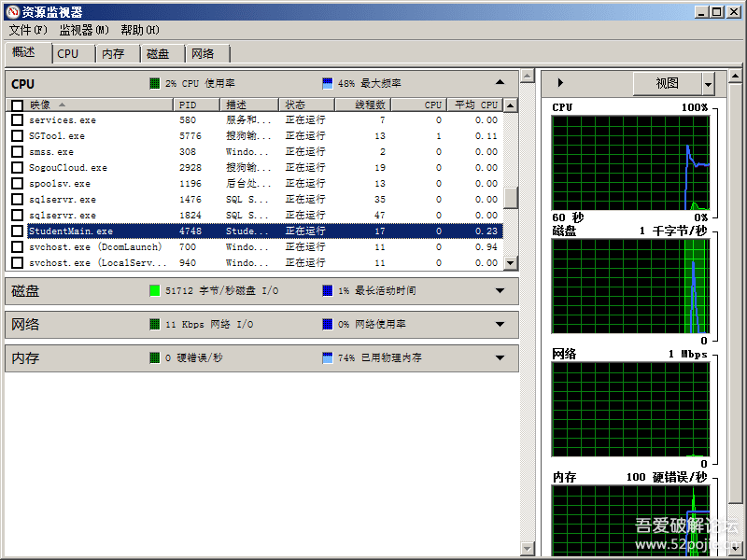The image size is (747, 560).
Task: Click the Resource Monitor title bar icon
Action: pos(12,12)
